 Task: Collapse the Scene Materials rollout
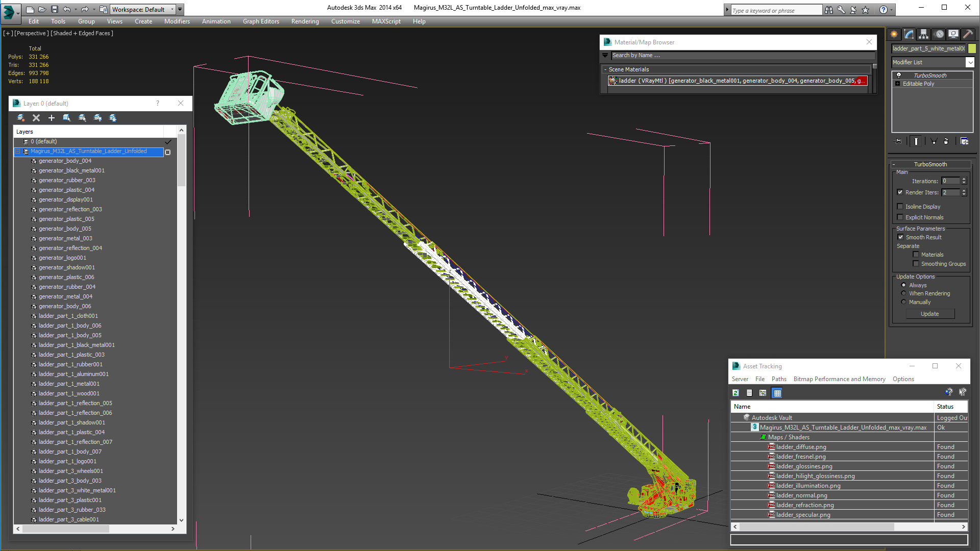click(605, 69)
